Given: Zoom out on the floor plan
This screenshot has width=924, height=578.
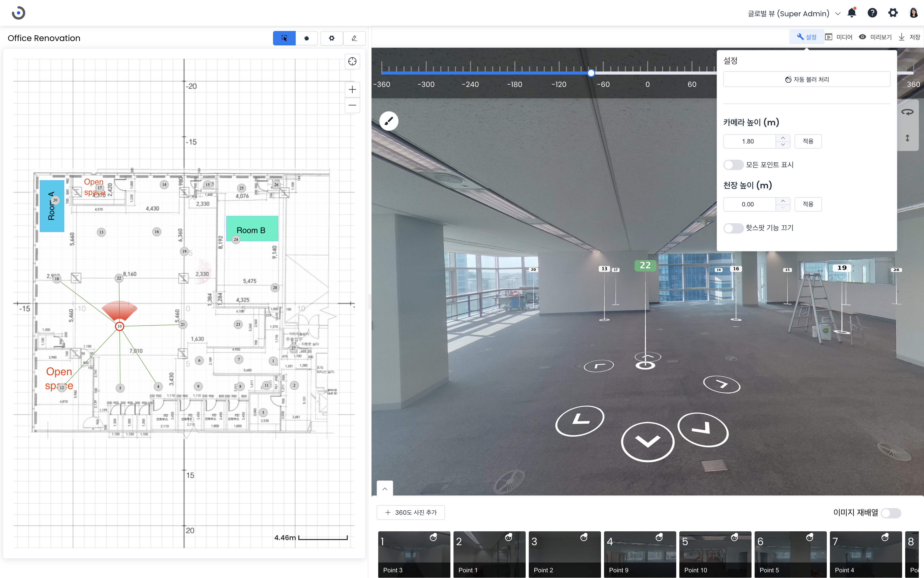Looking at the screenshot, I should [352, 105].
